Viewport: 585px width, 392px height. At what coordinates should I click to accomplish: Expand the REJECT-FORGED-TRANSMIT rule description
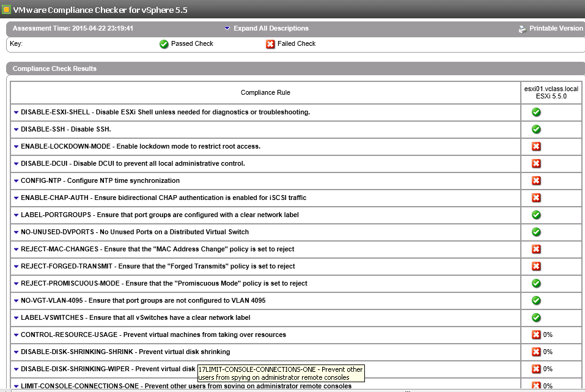coord(16,267)
